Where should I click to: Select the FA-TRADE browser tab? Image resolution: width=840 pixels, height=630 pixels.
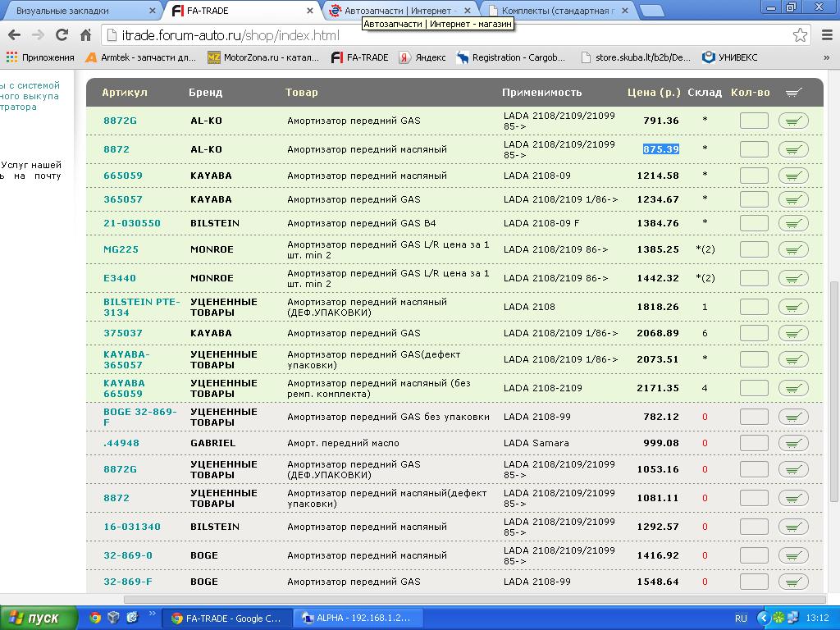[x=241, y=11]
